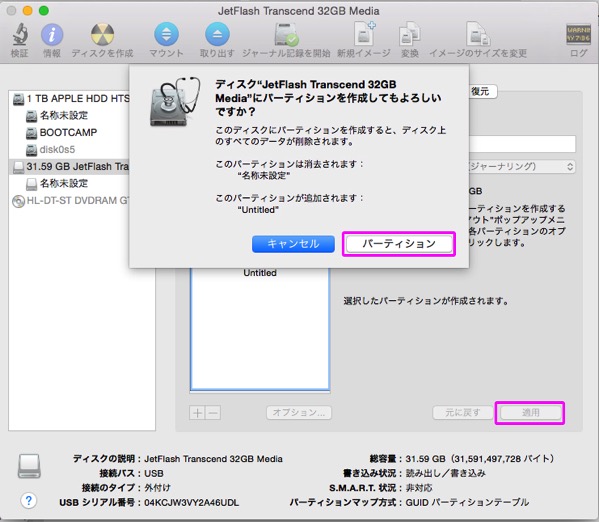Click the remove partition minus button

[213, 413]
